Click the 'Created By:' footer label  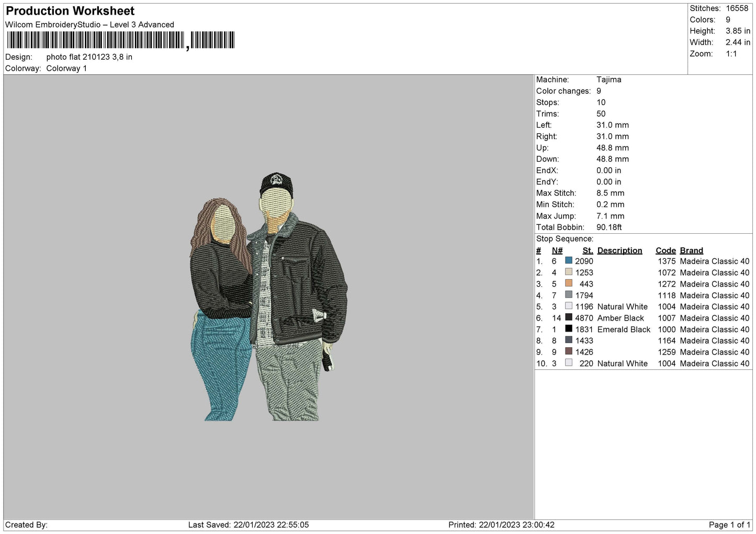26,525
